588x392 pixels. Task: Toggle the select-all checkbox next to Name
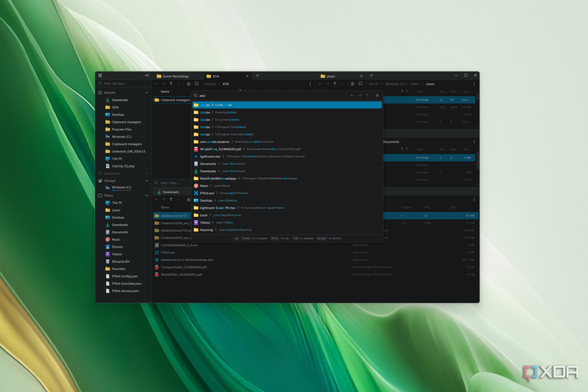coord(157,92)
